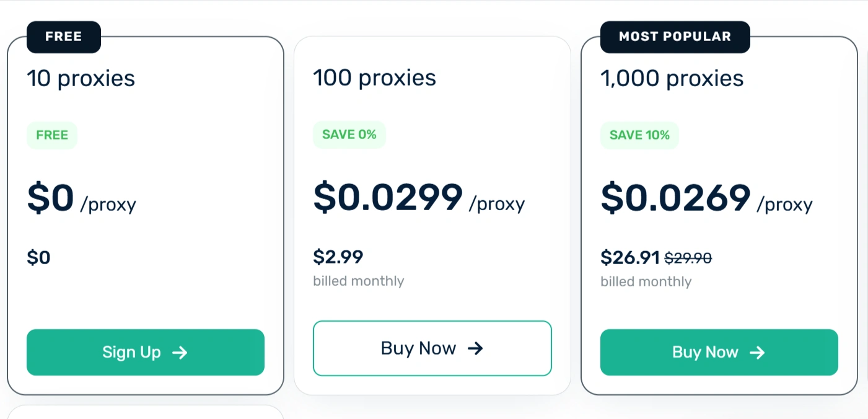
Task: Click billed monthly text under $2.99
Action: pos(358,281)
